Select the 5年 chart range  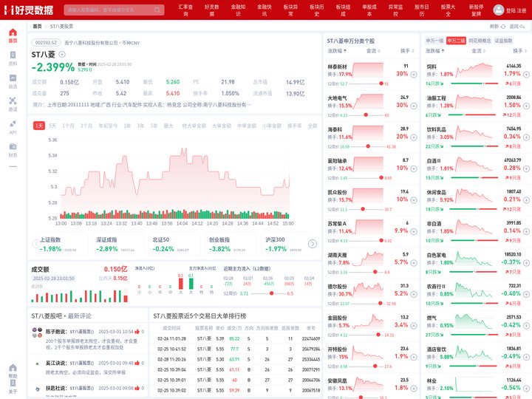click(x=154, y=126)
